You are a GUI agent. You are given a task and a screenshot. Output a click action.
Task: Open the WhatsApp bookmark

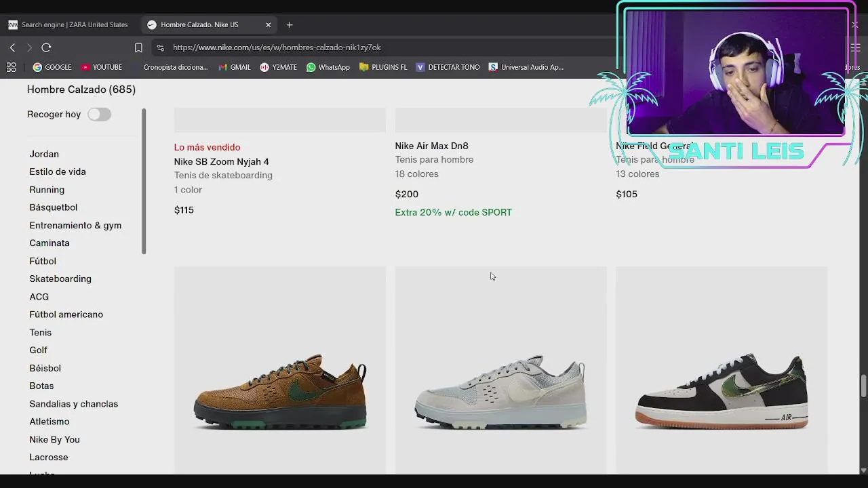pos(328,67)
